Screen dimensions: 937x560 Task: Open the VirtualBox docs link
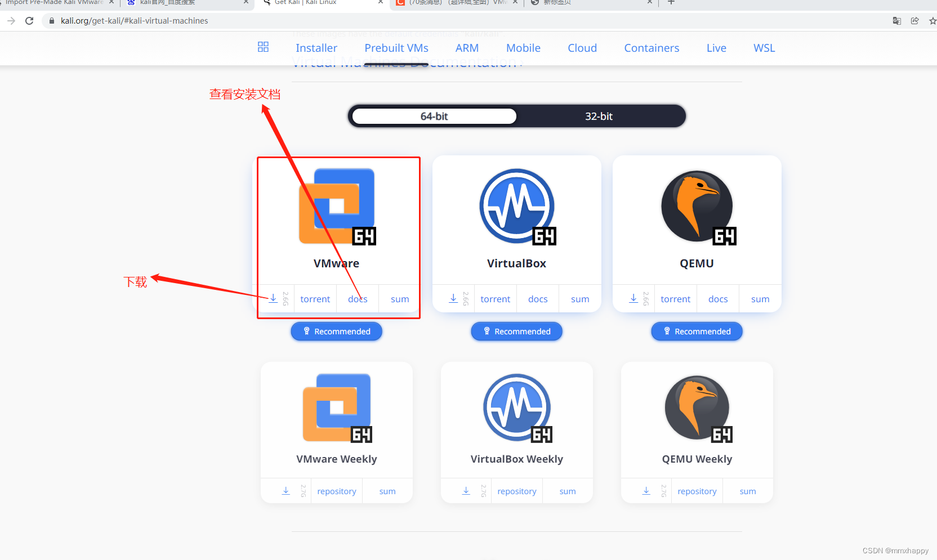tap(538, 299)
